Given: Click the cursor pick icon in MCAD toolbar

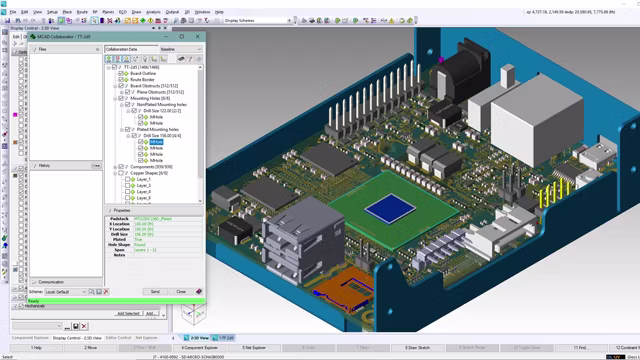Looking at the screenshot, I should pyautogui.click(x=136, y=59).
